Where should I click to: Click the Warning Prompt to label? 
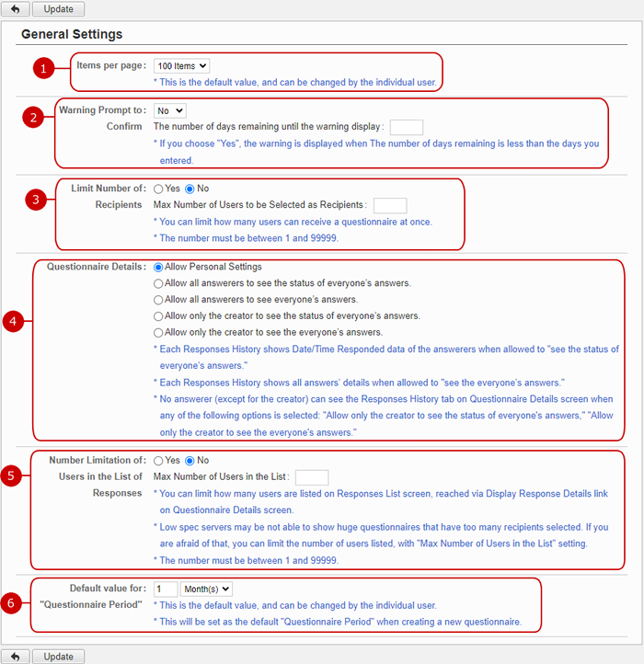coord(102,110)
